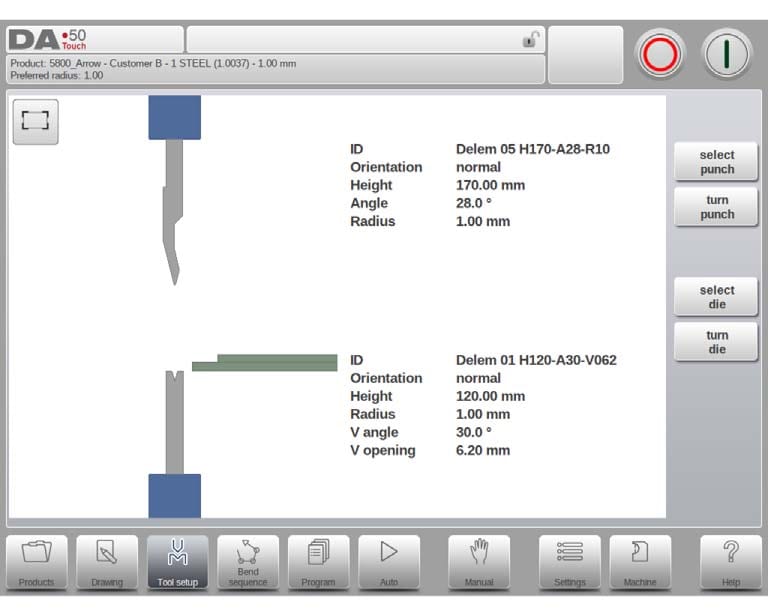768x615 pixels.
Task: Click the grey punch tool drawing
Action: pyautogui.click(x=173, y=212)
